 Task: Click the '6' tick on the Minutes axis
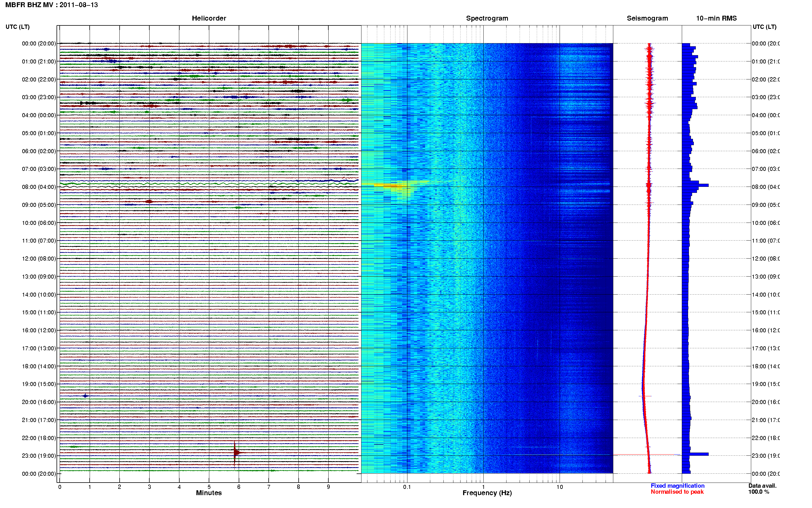239,487
